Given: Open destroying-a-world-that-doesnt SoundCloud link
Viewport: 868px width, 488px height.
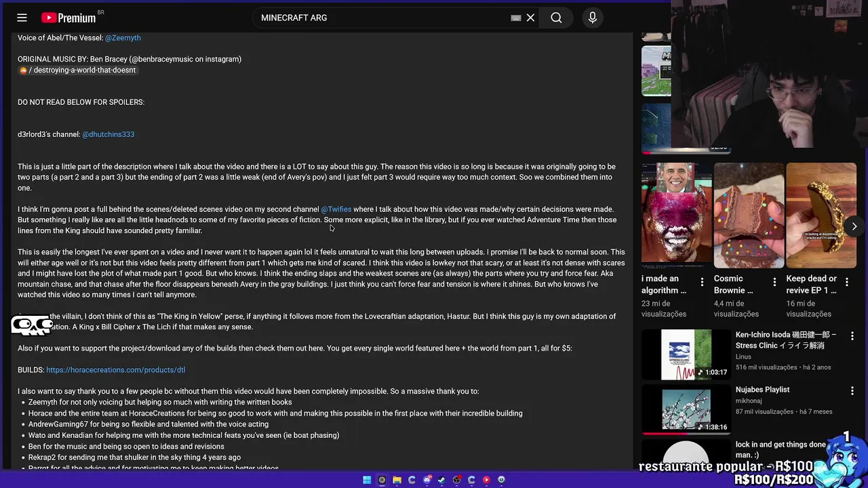Looking at the screenshot, I should (77, 70).
